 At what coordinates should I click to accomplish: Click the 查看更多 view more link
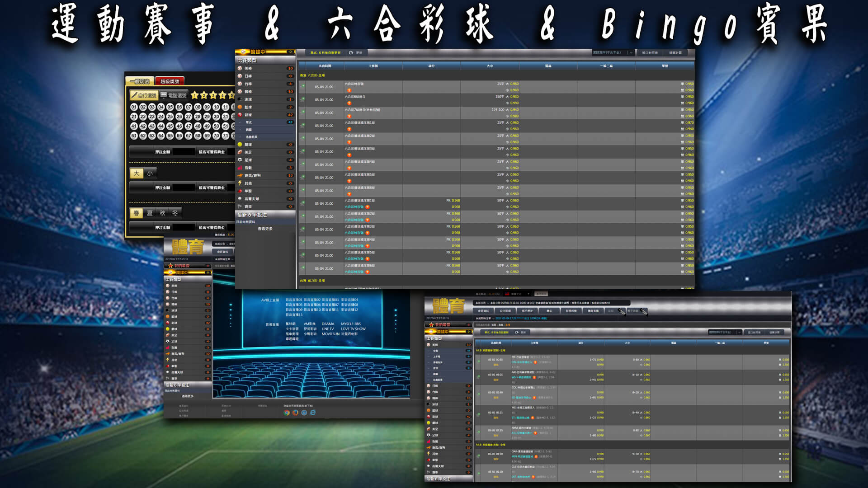tap(265, 229)
